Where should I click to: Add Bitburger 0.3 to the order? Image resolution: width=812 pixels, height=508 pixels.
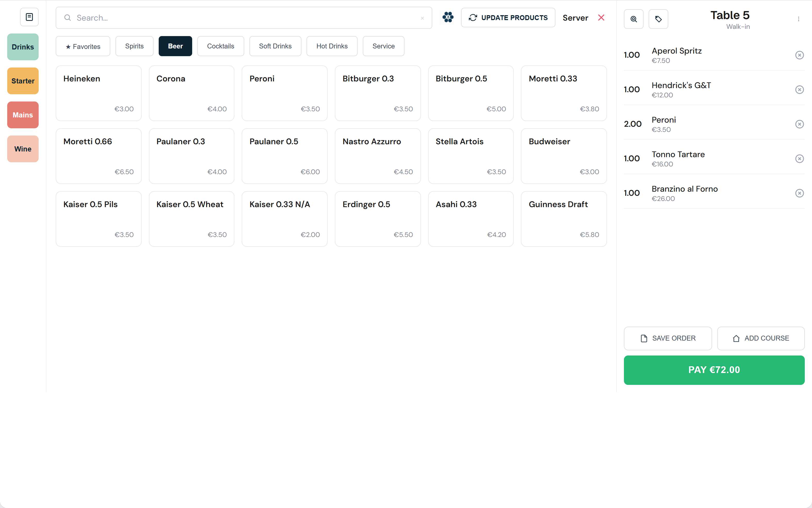378,94
